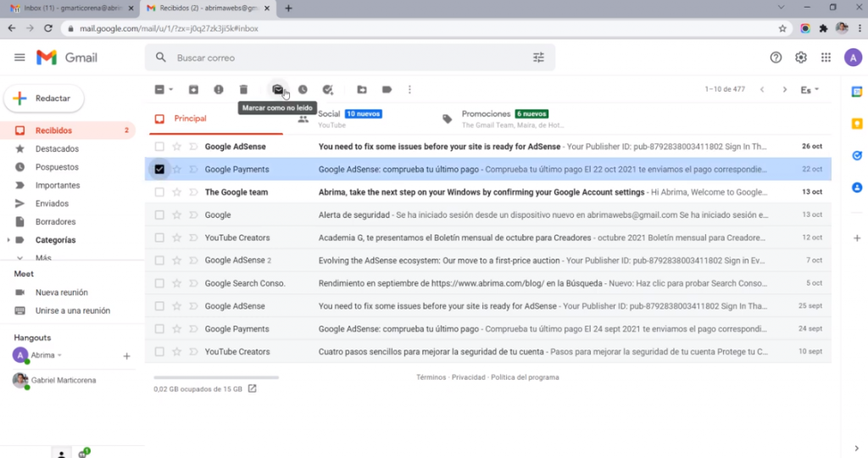Open the Help support icon
The height and width of the screenshot is (458, 868).
[x=776, y=58]
